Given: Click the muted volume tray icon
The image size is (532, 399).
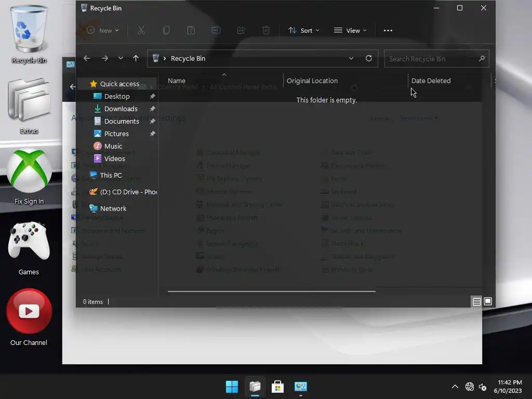Looking at the screenshot, I should tap(483, 387).
